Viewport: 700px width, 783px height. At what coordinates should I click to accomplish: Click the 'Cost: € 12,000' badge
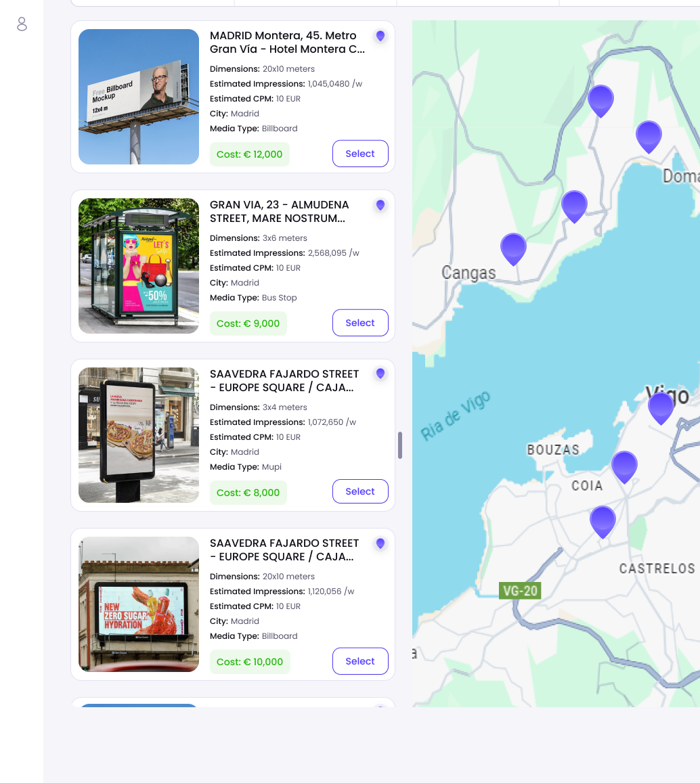coord(249,154)
